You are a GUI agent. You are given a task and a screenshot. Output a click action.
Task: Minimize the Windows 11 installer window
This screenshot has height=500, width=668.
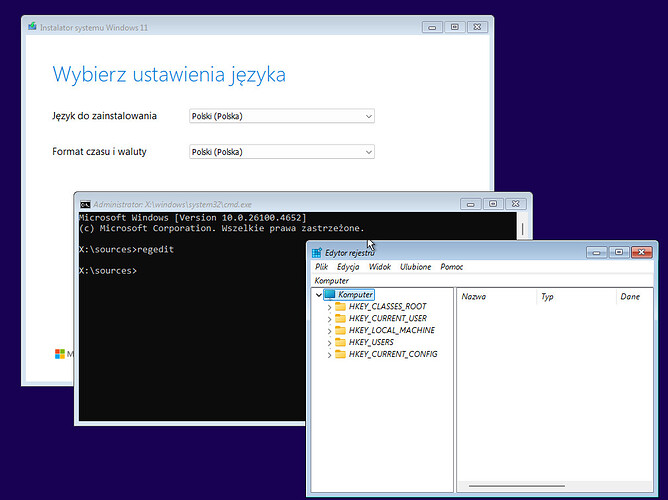(432, 27)
